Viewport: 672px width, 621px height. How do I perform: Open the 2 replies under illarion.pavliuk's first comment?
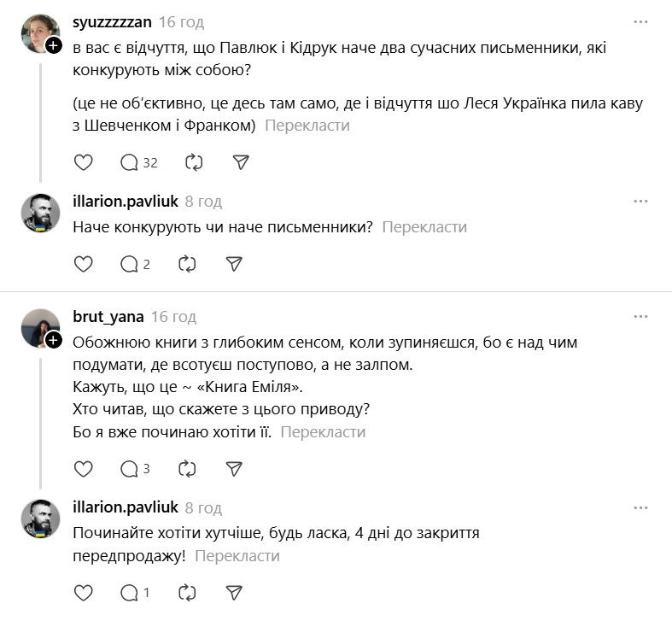coord(136,264)
